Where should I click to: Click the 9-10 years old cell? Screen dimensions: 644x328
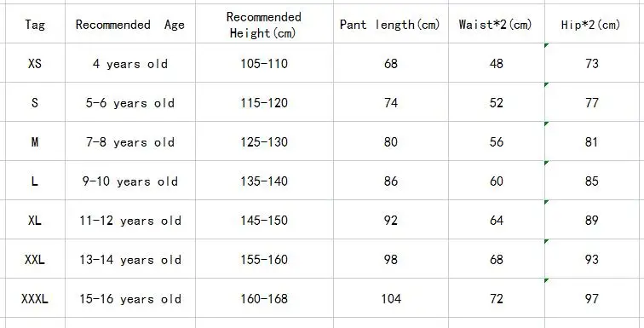tap(130, 181)
